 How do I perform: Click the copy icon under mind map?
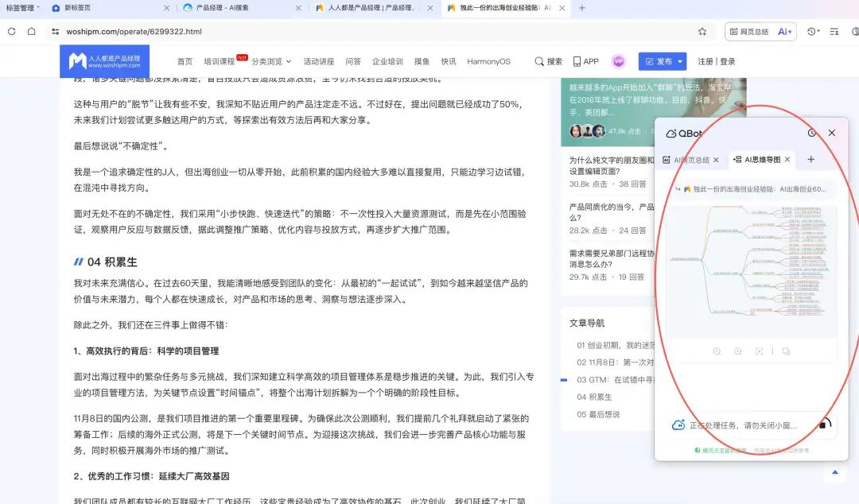pos(786,351)
